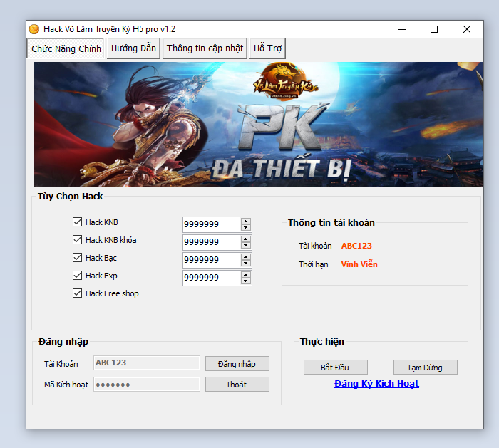Uncheck Hack Free shop
The height and width of the screenshot is (448, 499).
(78, 293)
